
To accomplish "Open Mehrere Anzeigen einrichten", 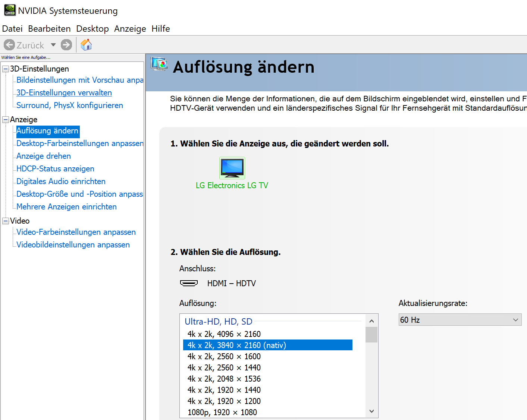I will click(66, 207).
